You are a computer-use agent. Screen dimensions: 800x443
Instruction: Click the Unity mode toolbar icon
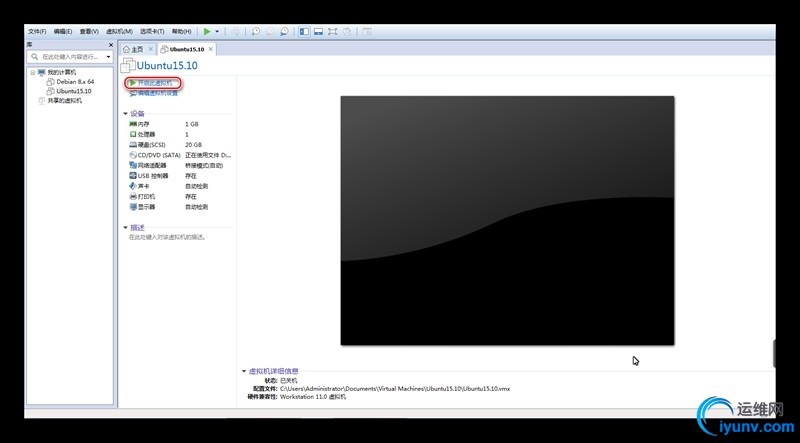347,32
